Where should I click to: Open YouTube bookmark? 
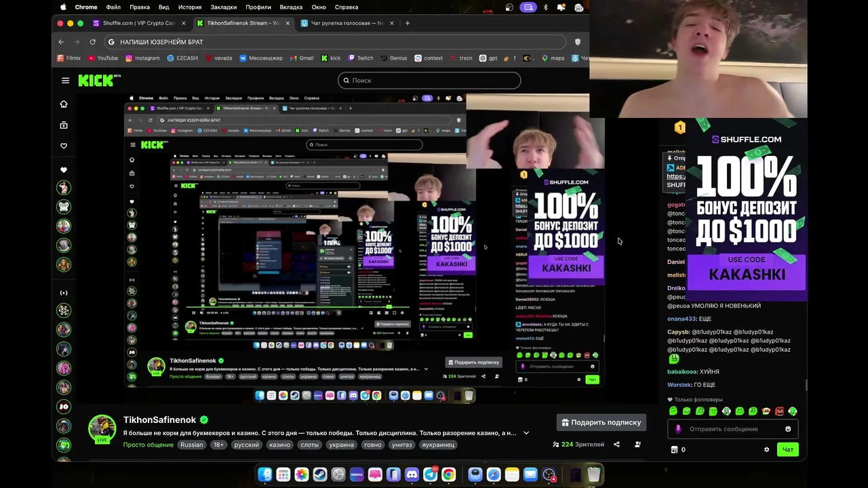[102, 58]
